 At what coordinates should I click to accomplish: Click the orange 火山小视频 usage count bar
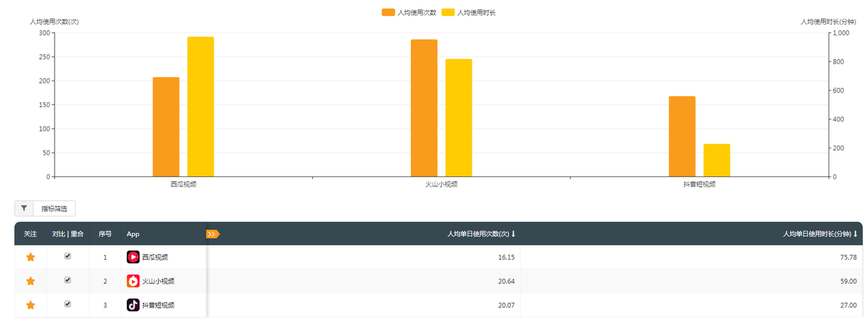424,108
